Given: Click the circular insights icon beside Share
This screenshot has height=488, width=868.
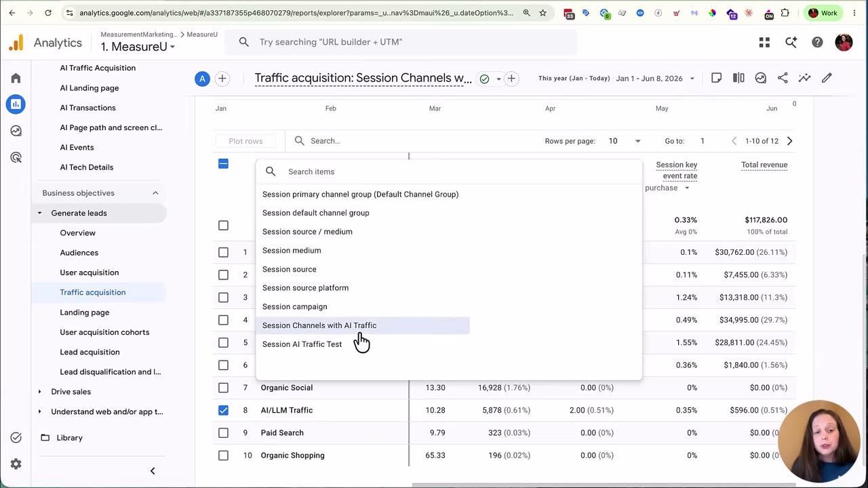Looking at the screenshot, I should point(760,78).
